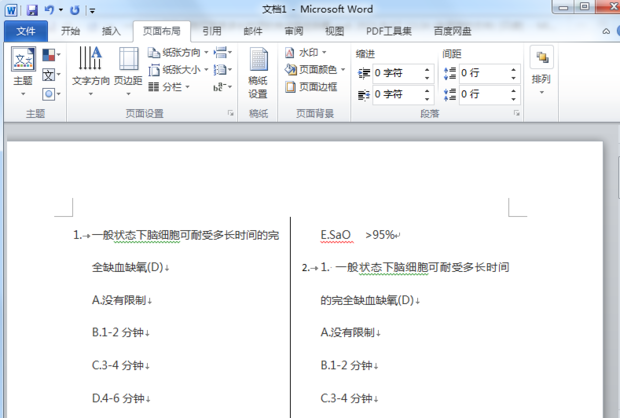The image size is (620, 418).
Task: Click the Word application icon in title bar
Action: tap(11, 10)
